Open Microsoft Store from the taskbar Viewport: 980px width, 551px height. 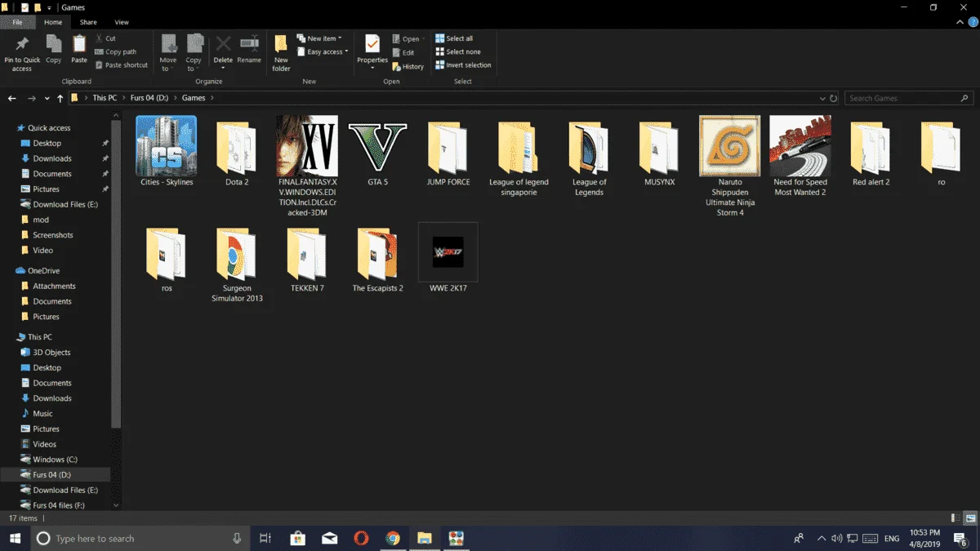[x=297, y=538]
